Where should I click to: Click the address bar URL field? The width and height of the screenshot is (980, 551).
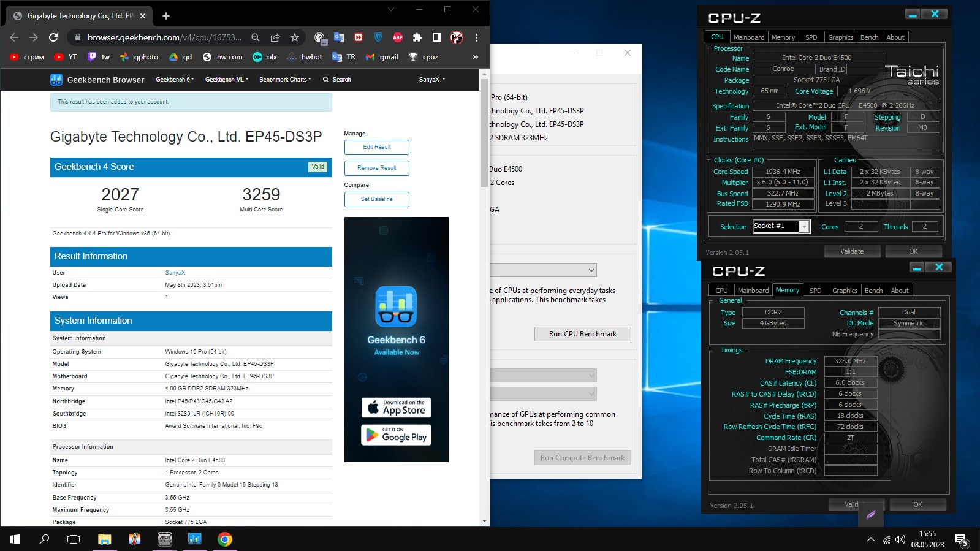(164, 37)
